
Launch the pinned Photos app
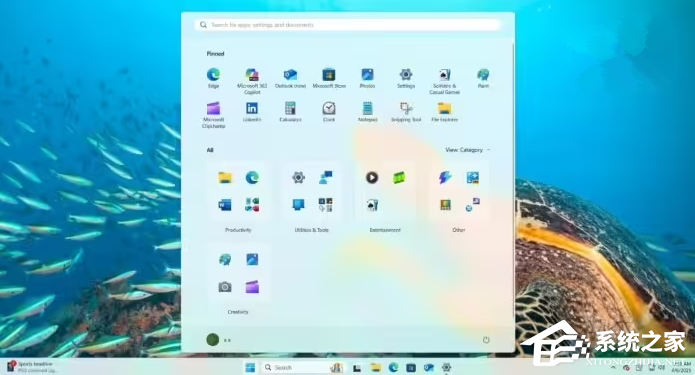(x=367, y=78)
